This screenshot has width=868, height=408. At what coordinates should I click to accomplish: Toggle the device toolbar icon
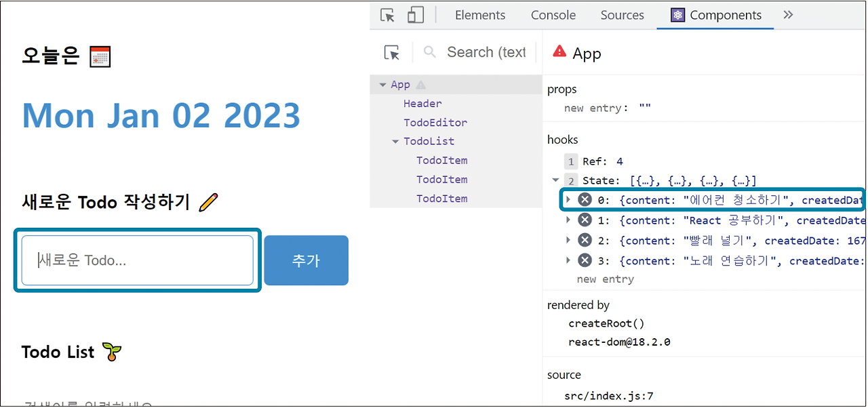416,15
